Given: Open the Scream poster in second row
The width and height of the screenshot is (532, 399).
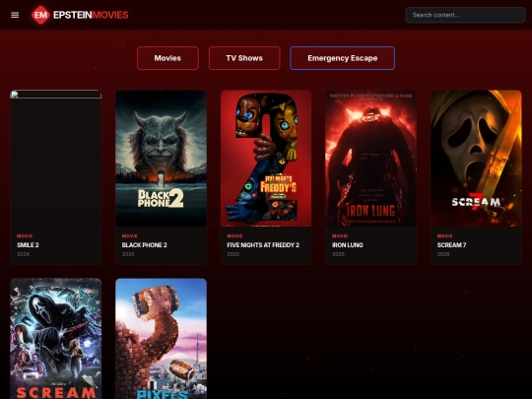Looking at the screenshot, I should pyautogui.click(x=56, y=339).
